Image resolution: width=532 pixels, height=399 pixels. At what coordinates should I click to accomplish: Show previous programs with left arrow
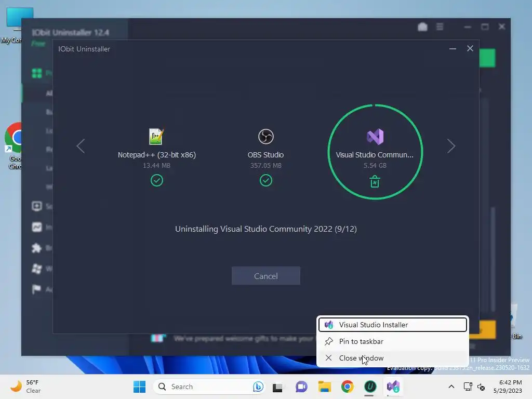coord(81,146)
